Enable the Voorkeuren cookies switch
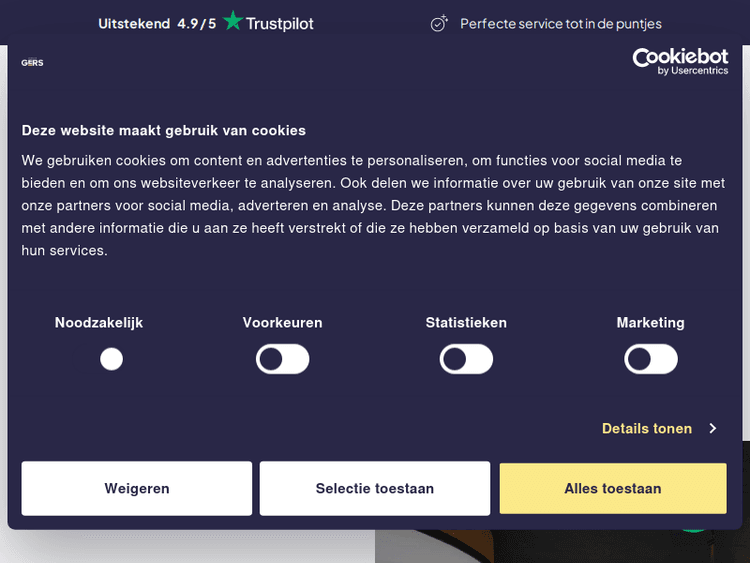The width and height of the screenshot is (750, 563). click(x=282, y=359)
